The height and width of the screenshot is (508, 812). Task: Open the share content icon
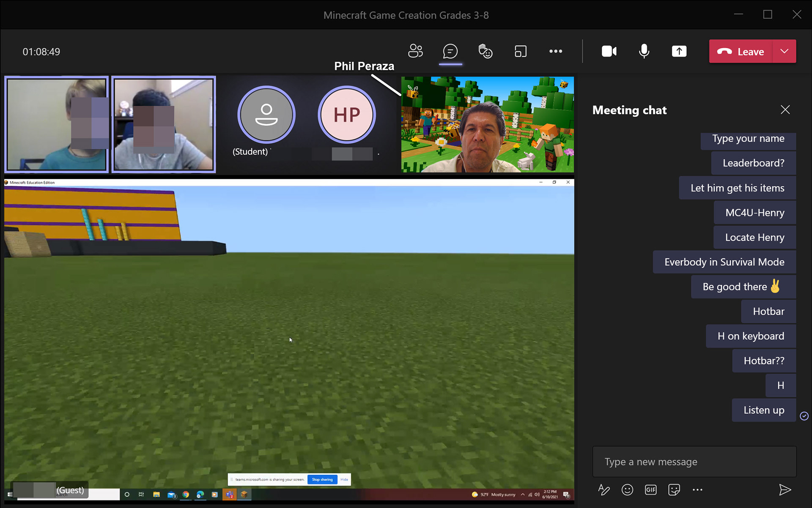click(679, 51)
